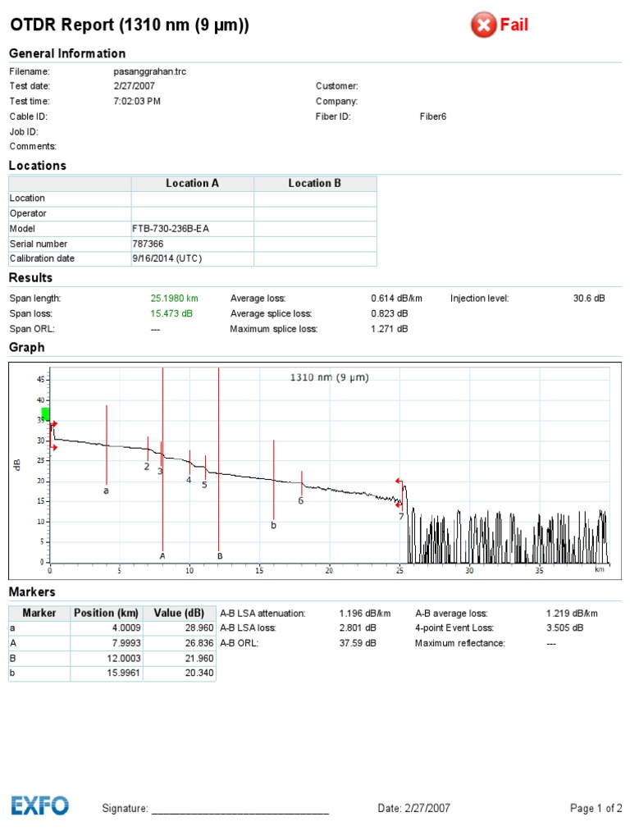
Task: Select event marker 2 on the trace
Action: [147, 466]
